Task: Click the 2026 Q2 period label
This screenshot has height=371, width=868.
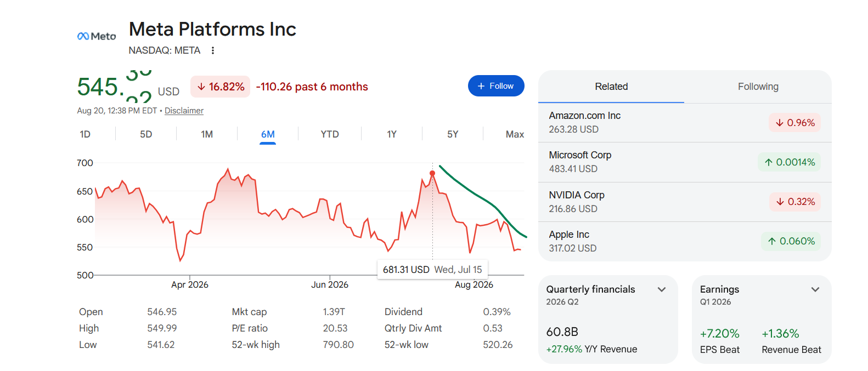Action: 562,302
